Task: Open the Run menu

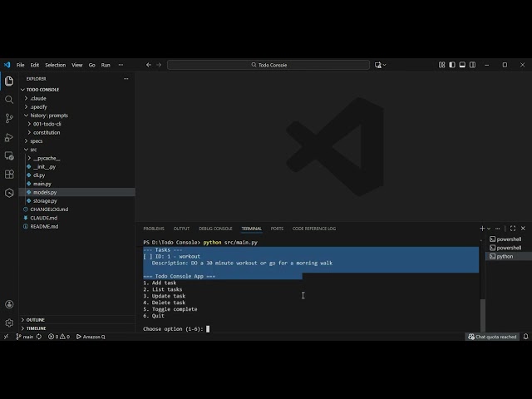Action: (x=106, y=65)
